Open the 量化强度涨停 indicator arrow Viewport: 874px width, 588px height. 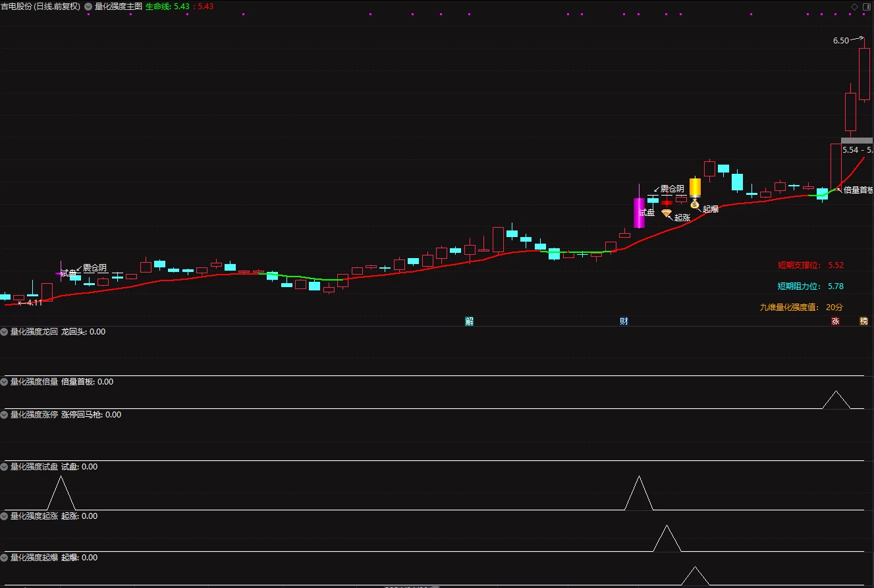[x=5, y=415]
